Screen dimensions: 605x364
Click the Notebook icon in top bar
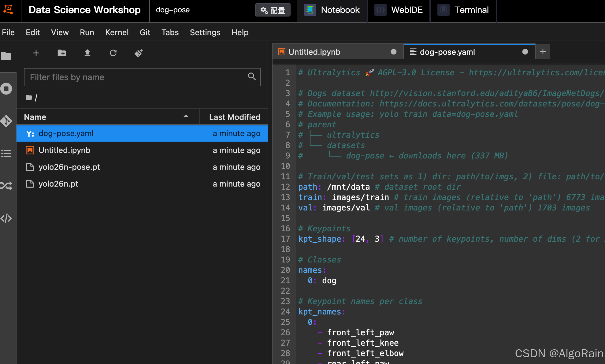310,10
